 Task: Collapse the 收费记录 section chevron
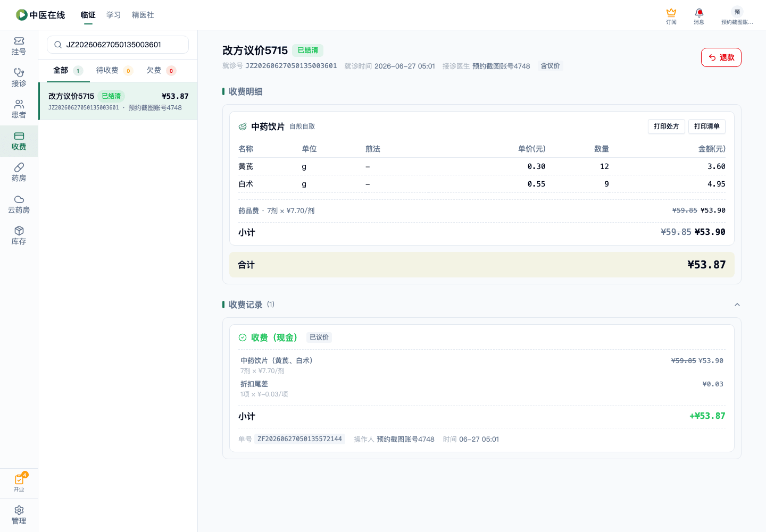pyautogui.click(x=737, y=305)
